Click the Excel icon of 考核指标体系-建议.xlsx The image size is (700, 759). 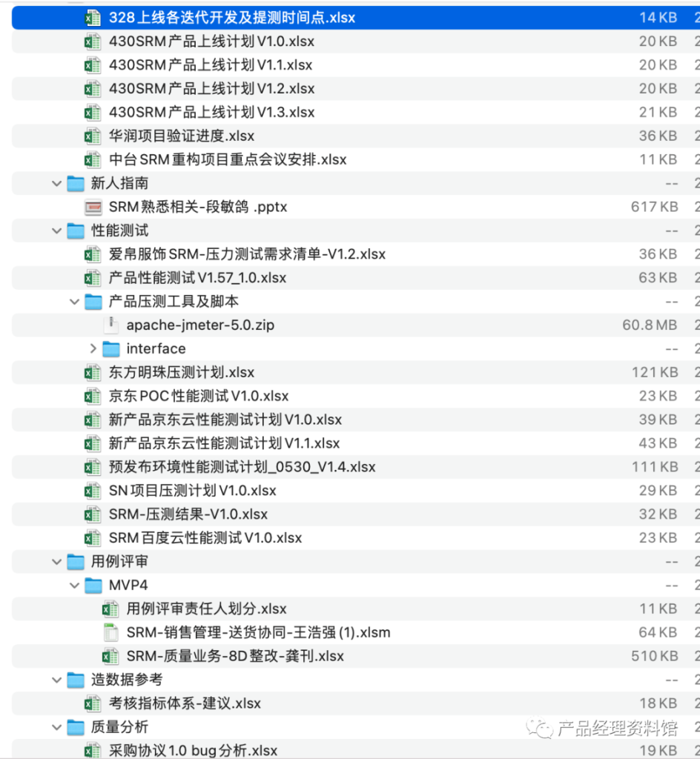(93, 703)
